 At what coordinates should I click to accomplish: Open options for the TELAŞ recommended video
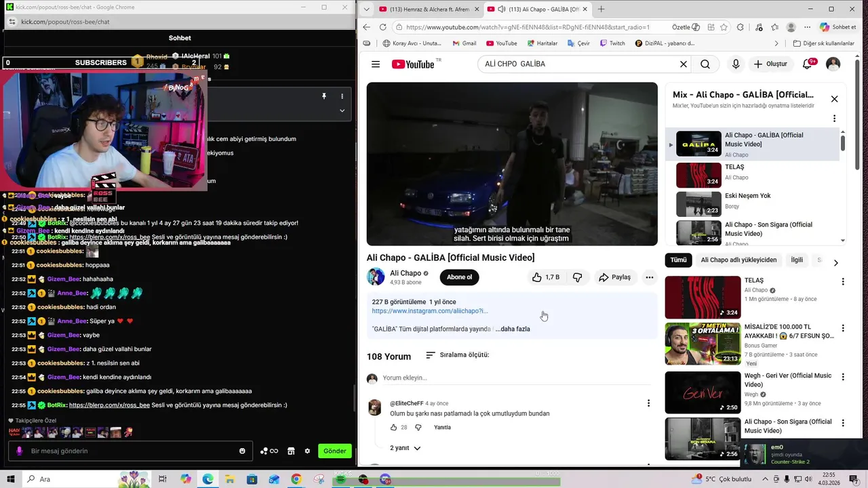click(843, 281)
